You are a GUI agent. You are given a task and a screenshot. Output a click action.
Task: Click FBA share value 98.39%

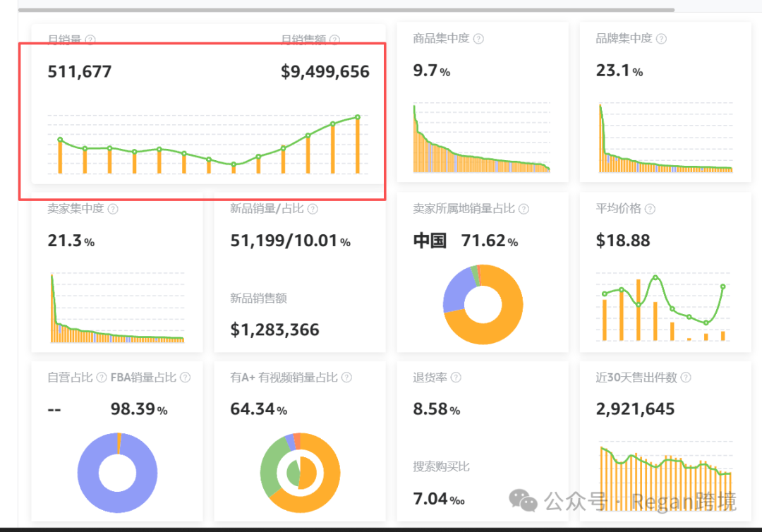tap(139, 409)
